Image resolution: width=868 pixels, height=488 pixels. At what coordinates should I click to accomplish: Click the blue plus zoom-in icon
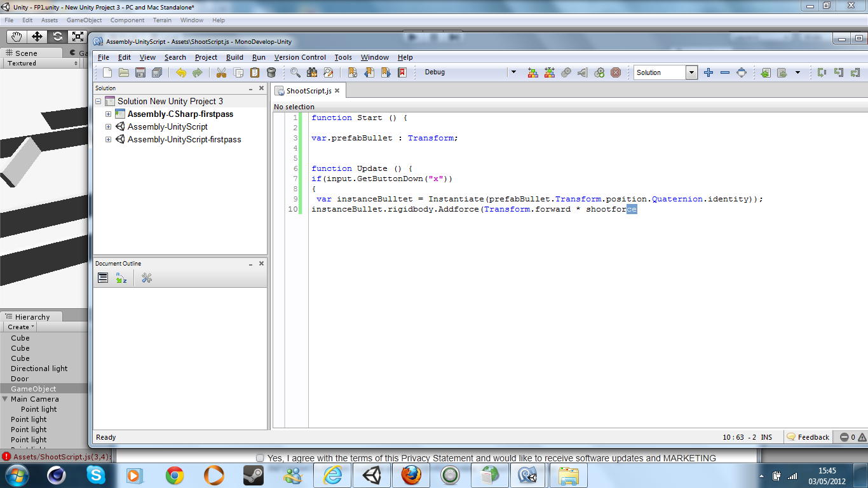pyautogui.click(x=709, y=72)
